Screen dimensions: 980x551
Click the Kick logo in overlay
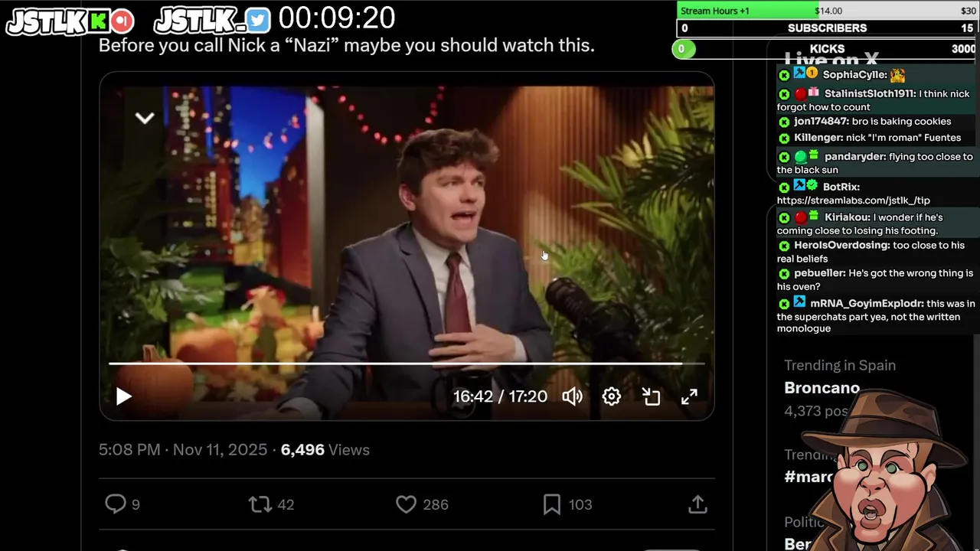[98, 21]
